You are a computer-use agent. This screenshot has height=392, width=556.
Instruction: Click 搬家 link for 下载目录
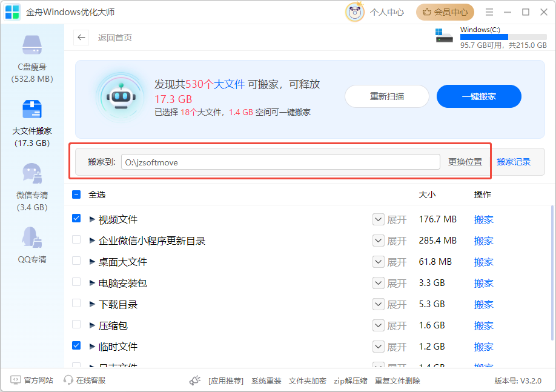pos(484,304)
